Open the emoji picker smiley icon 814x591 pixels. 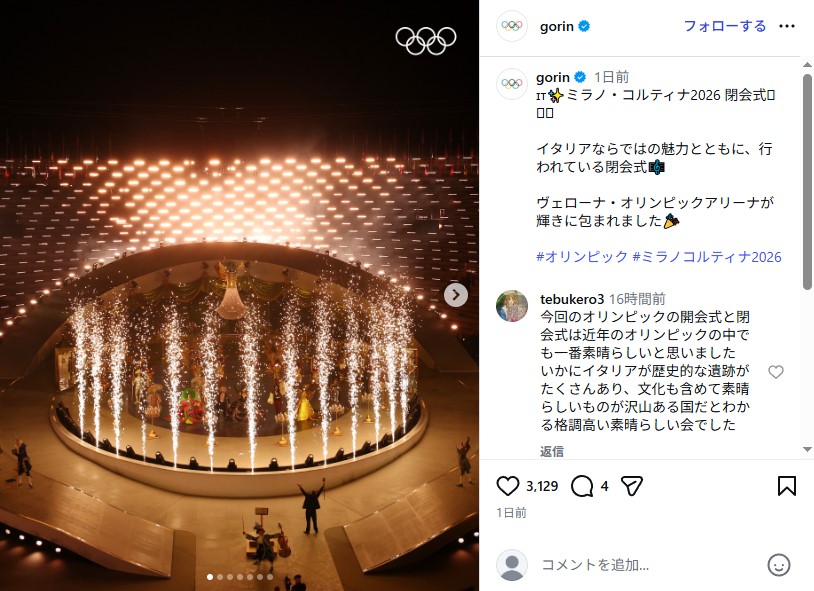point(778,565)
